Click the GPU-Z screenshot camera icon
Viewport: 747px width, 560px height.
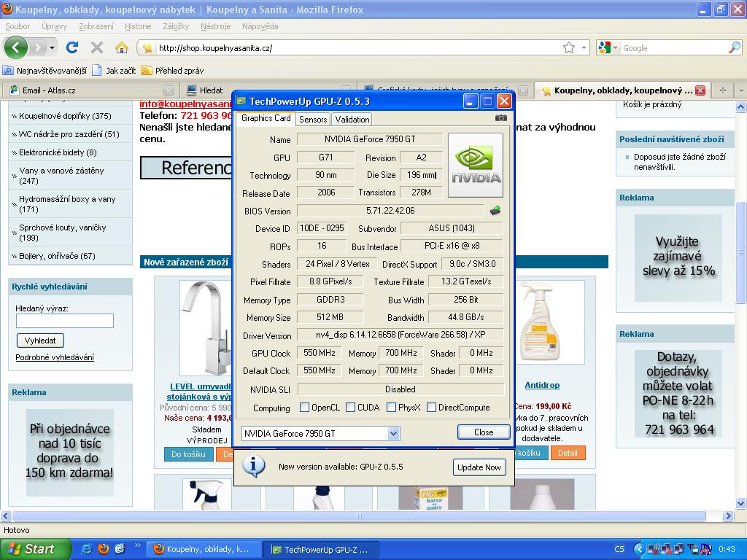click(500, 118)
